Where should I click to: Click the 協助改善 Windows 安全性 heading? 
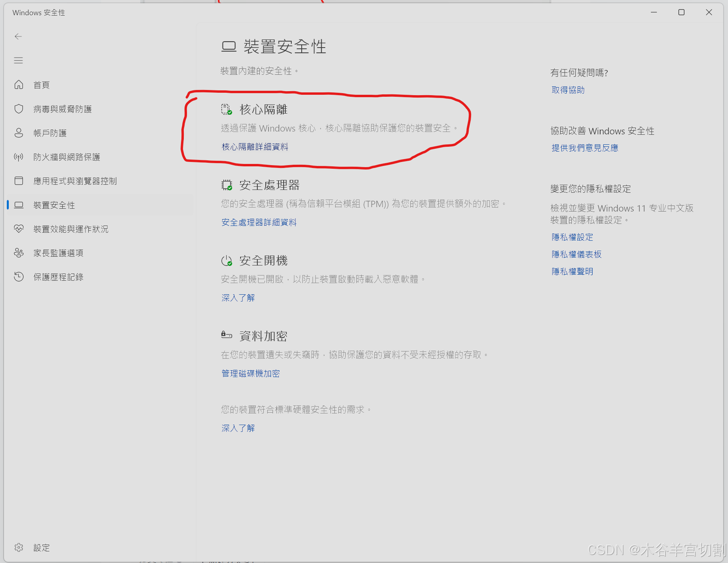(602, 131)
